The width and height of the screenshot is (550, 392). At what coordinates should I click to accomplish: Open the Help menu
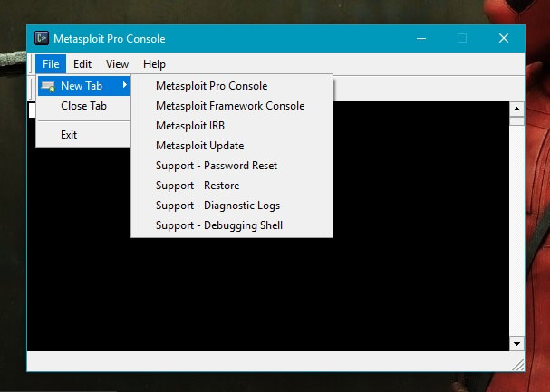154,64
